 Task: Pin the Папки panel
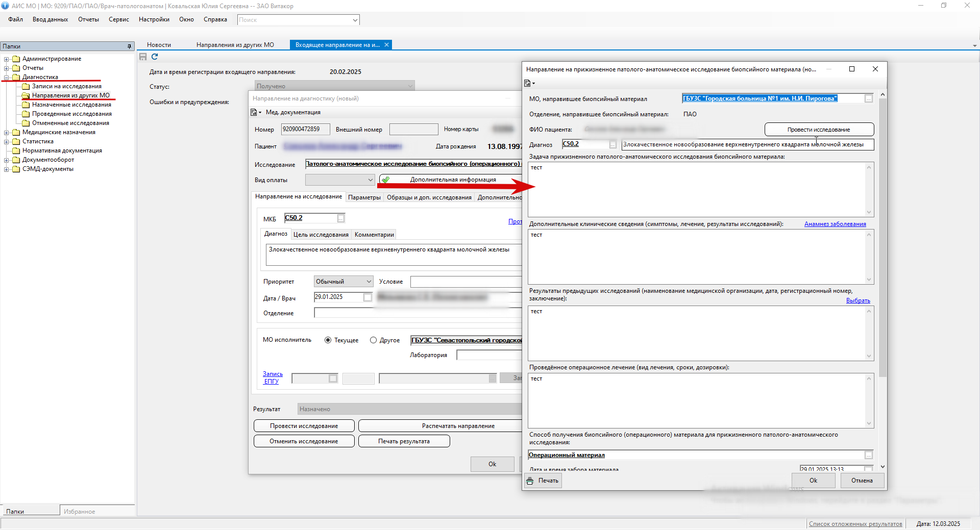pos(129,46)
